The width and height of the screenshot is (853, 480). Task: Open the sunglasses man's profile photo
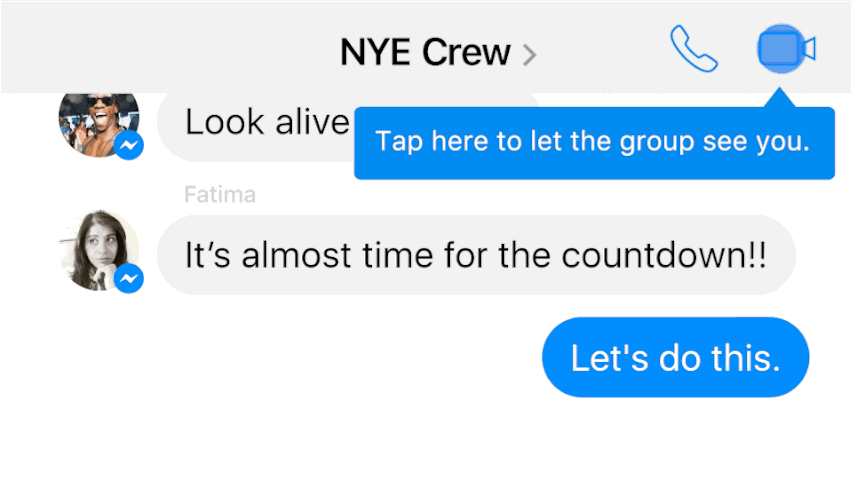click(99, 126)
